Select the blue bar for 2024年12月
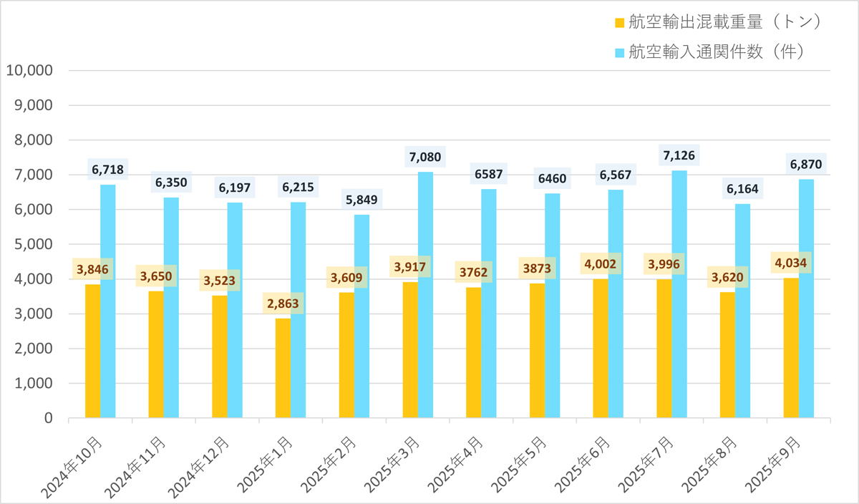This screenshot has height=504, width=859. coord(235,310)
